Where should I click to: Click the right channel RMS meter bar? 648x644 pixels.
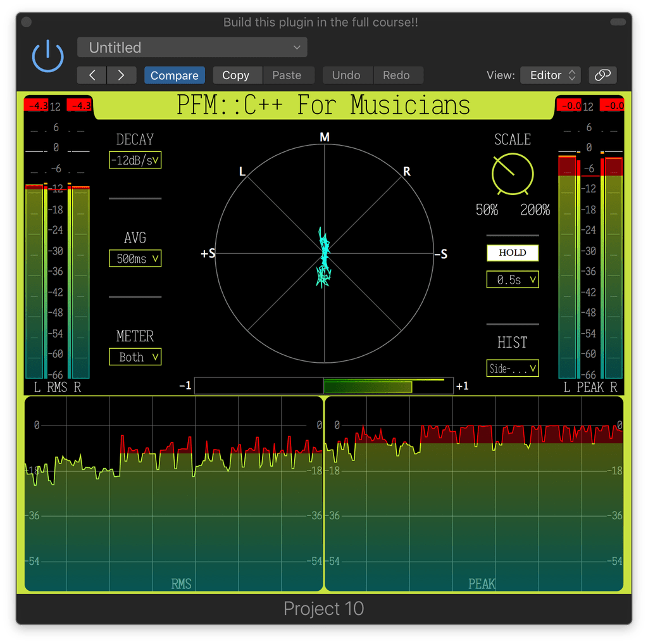click(81, 282)
